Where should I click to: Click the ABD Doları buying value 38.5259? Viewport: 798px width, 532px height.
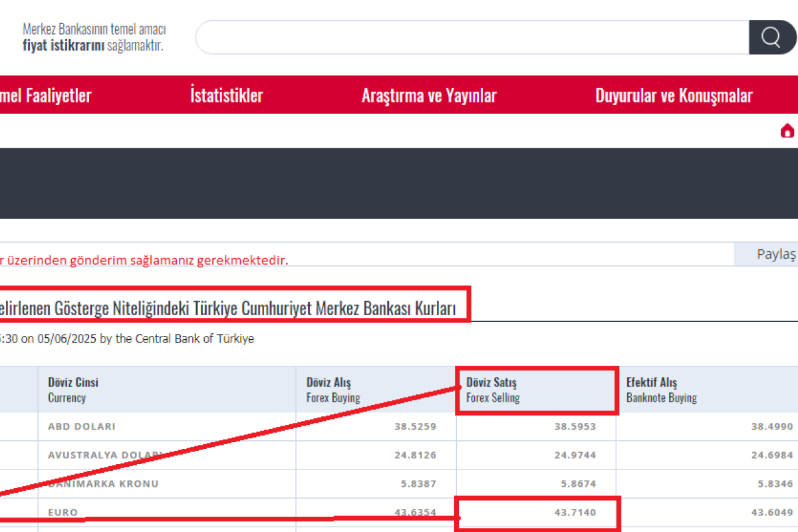click(x=416, y=426)
